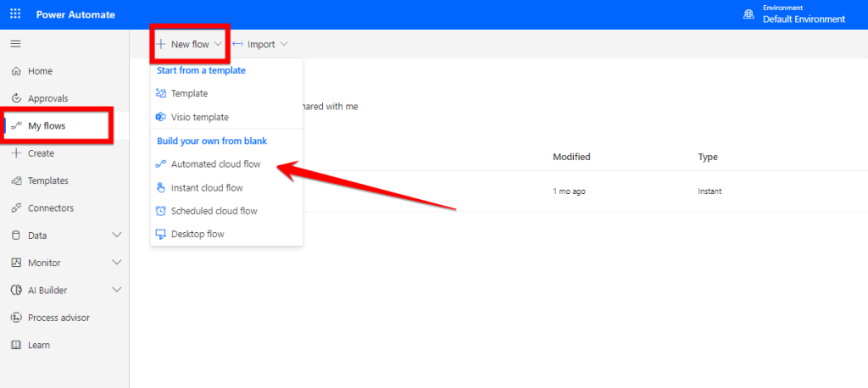The image size is (868, 388).
Task: Click the Process advisor icon in the sidebar
Action: 16,318
